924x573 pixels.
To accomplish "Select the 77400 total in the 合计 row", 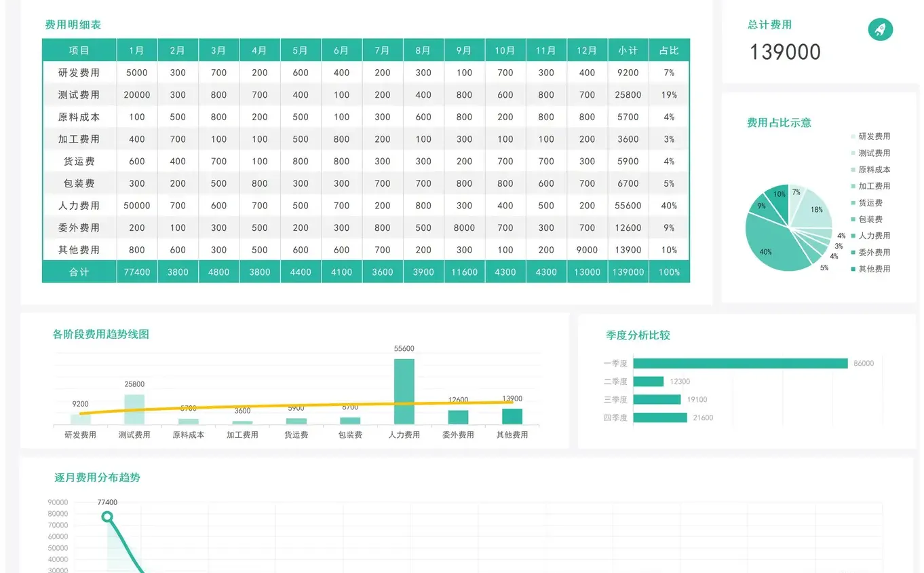I will click(x=137, y=272).
